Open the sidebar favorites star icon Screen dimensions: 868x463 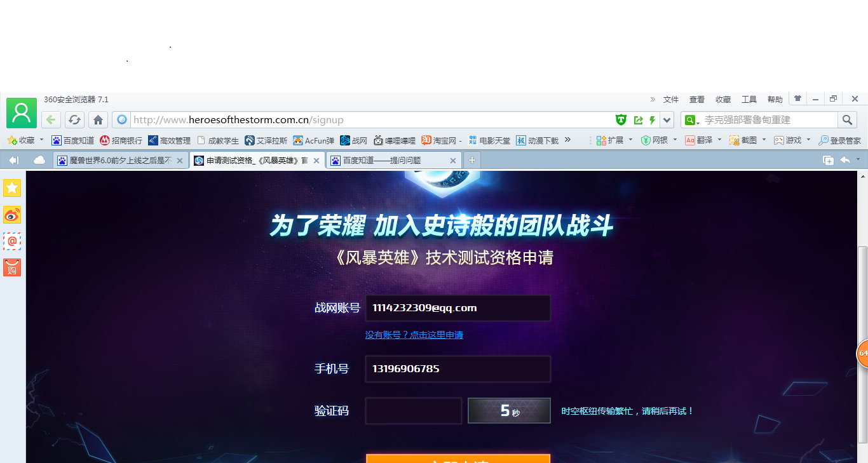(12, 187)
